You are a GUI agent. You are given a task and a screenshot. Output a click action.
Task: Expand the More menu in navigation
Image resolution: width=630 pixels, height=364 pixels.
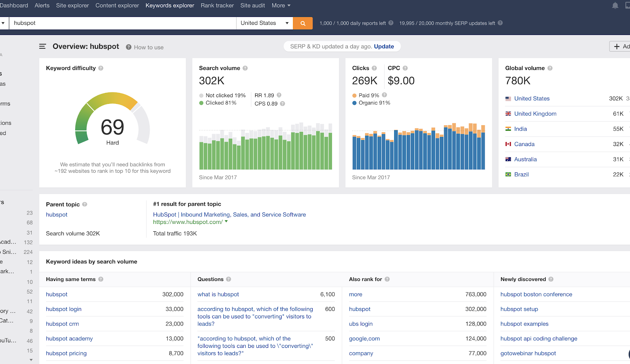click(281, 6)
